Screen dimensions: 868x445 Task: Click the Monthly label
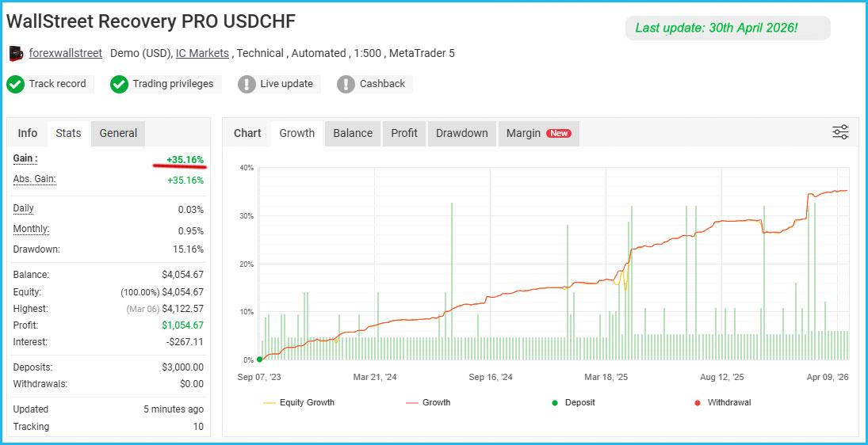pyautogui.click(x=31, y=230)
